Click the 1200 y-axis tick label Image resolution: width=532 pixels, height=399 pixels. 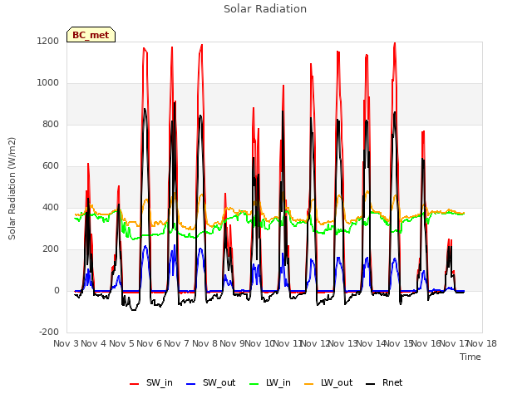click(x=48, y=41)
